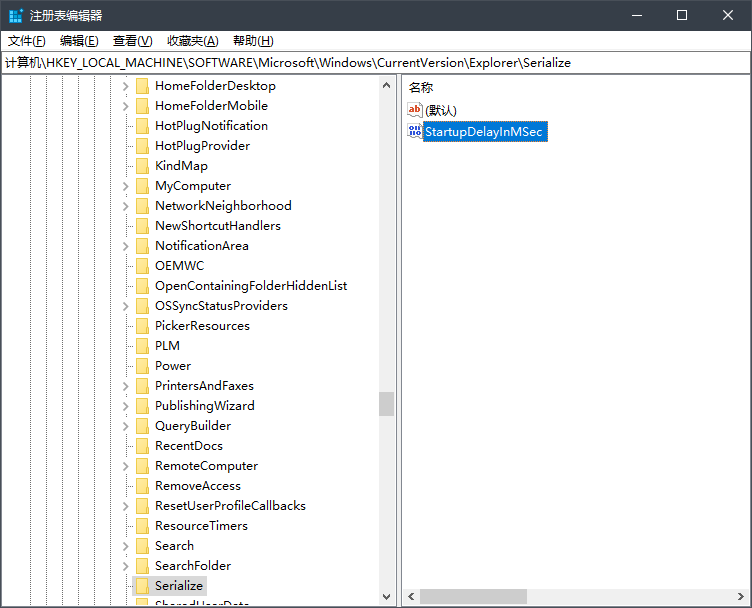This screenshot has width=752, height=608.
Task: Click the HotPlugNotification folder icon
Action: pyautogui.click(x=142, y=126)
